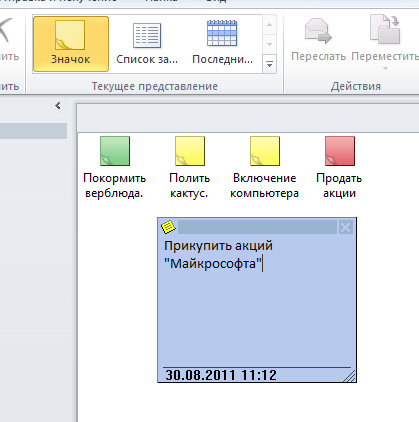Close the blue sticky note
The height and width of the screenshot is (422, 419).
pos(345,227)
